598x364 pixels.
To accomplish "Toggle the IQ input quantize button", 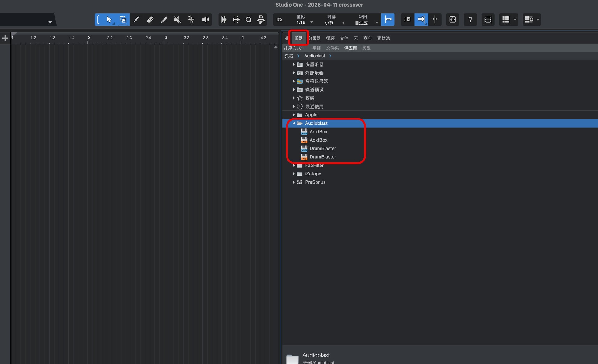I will click(279, 20).
